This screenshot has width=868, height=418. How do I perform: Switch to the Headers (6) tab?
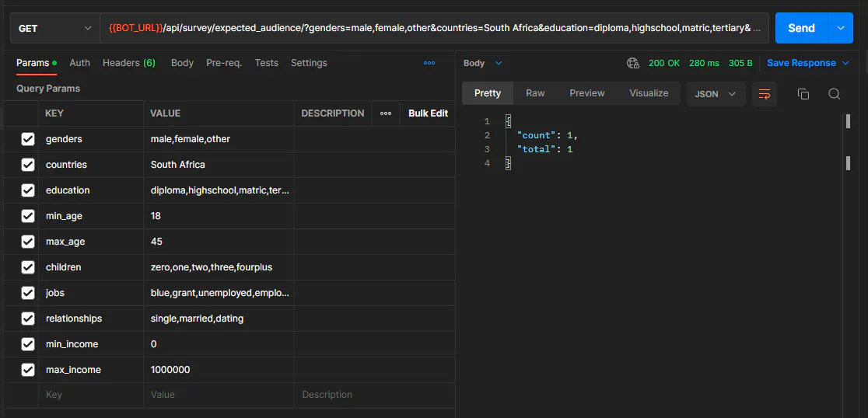(x=128, y=63)
